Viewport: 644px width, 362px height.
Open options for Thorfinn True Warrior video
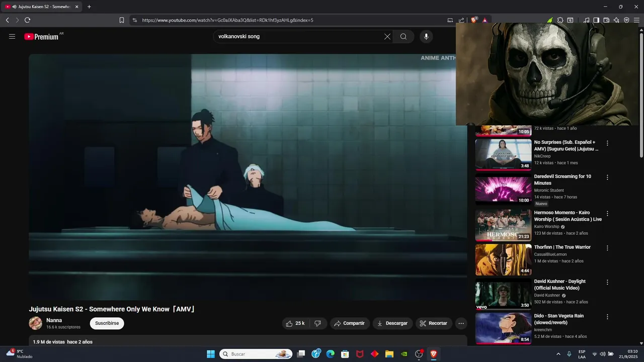pyautogui.click(x=607, y=248)
